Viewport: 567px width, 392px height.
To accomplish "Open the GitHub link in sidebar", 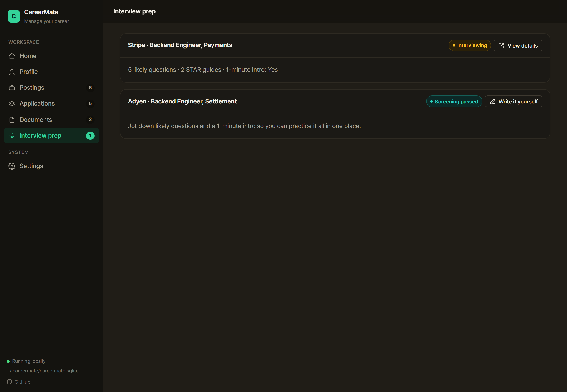I will pos(19,382).
